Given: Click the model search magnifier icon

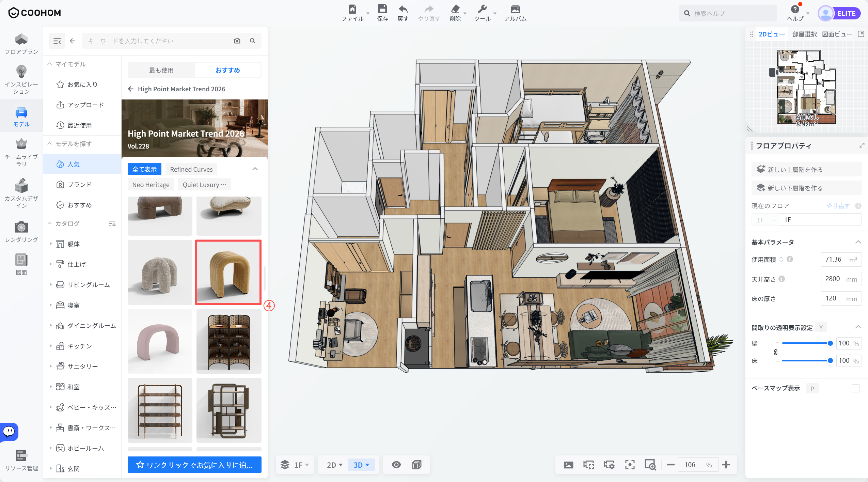Looking at the screenshot, I should pos(253,41).
